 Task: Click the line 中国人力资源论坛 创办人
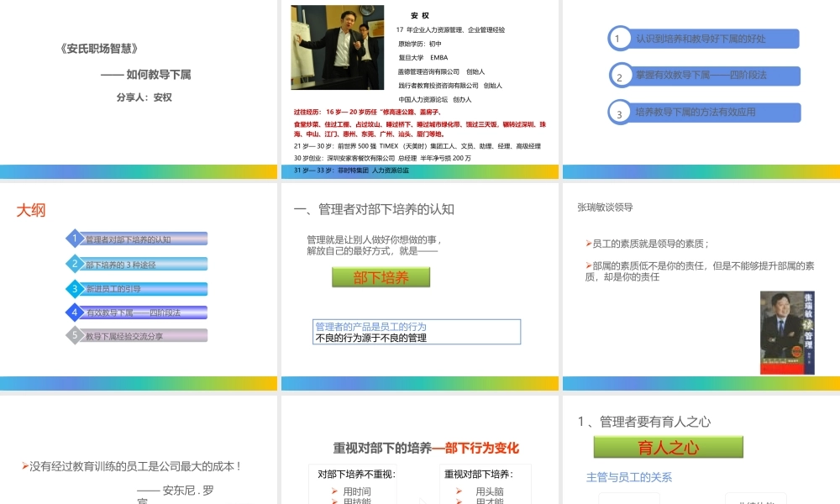pos(435,100)
